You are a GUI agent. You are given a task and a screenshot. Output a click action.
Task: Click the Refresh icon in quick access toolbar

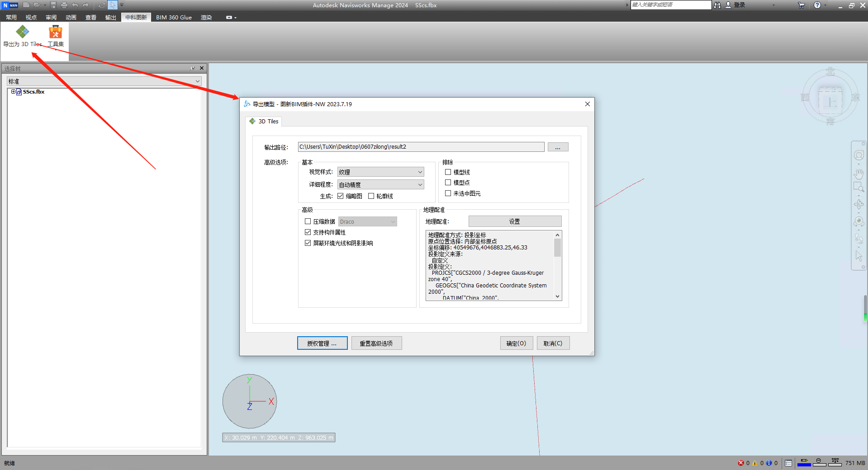[x=102, y=5]
